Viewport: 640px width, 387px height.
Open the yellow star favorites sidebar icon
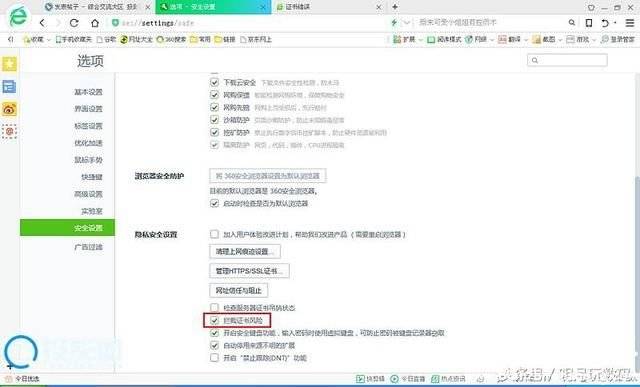point(9,64)
